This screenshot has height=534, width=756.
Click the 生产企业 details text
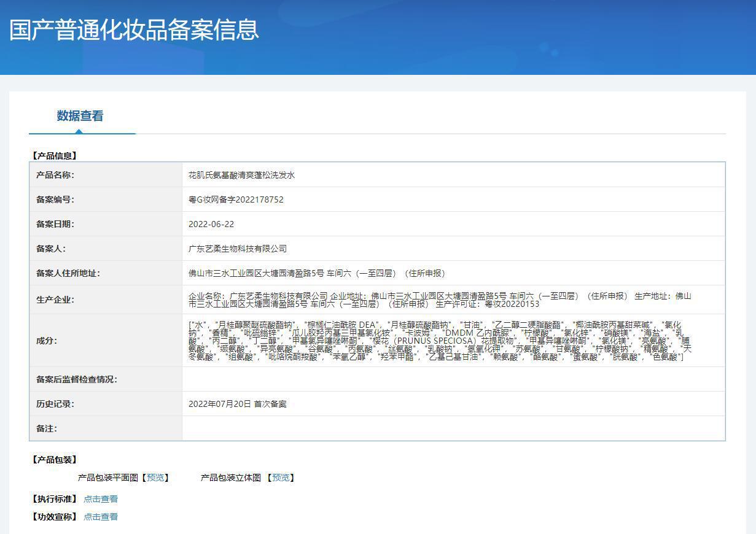click(x=439, y=300)
